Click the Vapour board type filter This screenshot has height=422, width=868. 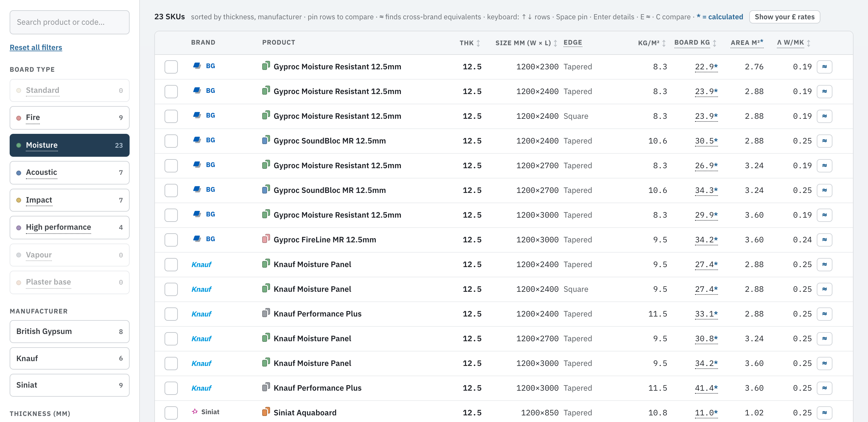[x=69, y=255]
